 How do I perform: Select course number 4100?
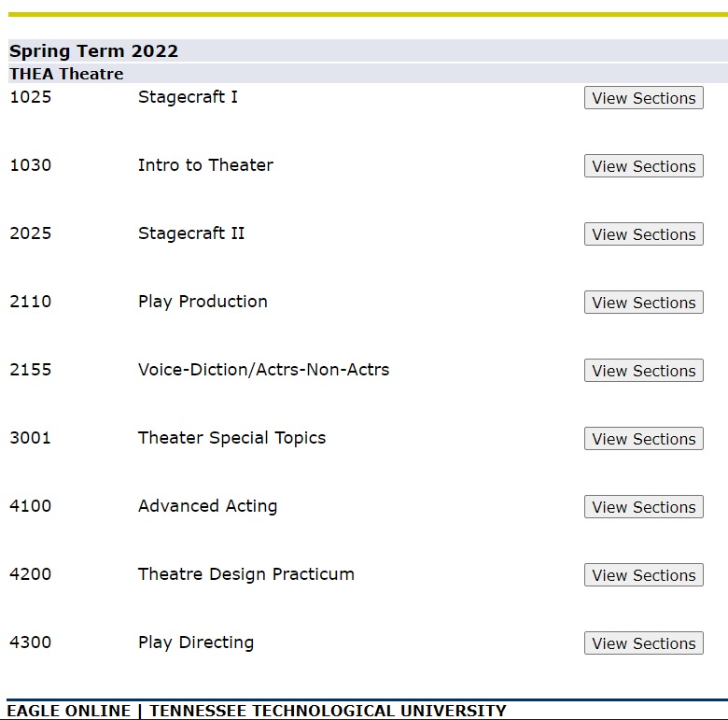[x=31, y=506]
